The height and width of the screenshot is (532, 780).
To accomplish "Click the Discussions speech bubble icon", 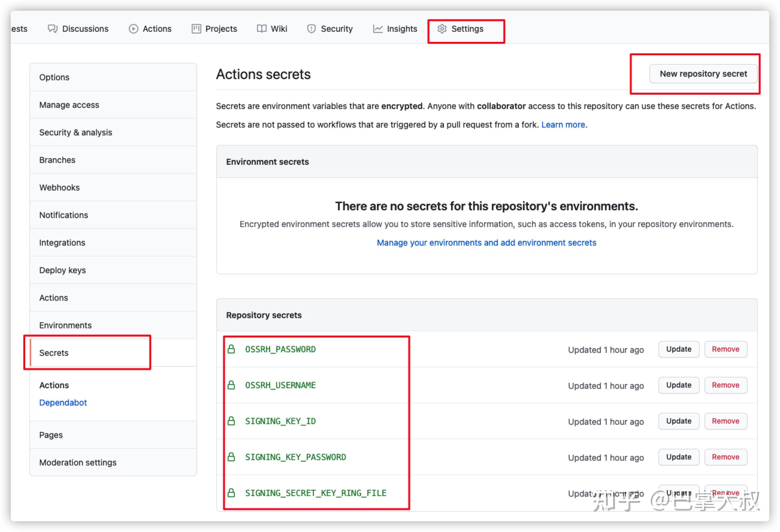I will click(53, 29).
